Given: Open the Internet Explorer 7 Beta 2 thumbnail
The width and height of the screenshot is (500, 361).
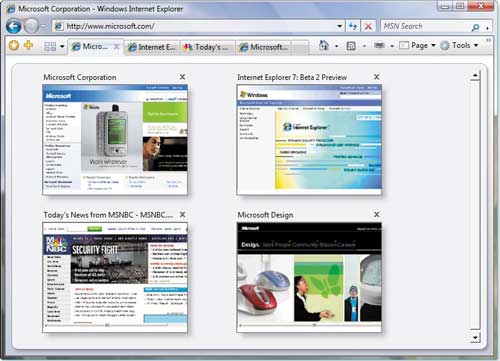Looking at the screenshot, I should pos(309,140).
